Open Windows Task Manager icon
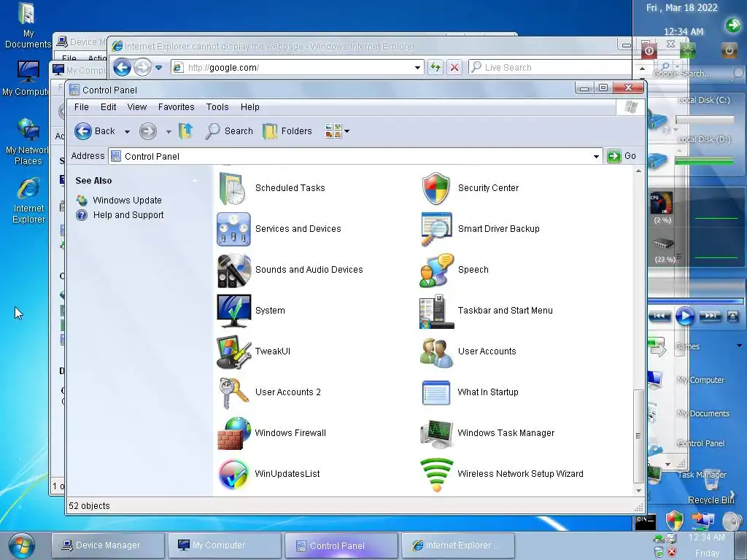This screenshot has height=560, width=747. pos(436,433)
